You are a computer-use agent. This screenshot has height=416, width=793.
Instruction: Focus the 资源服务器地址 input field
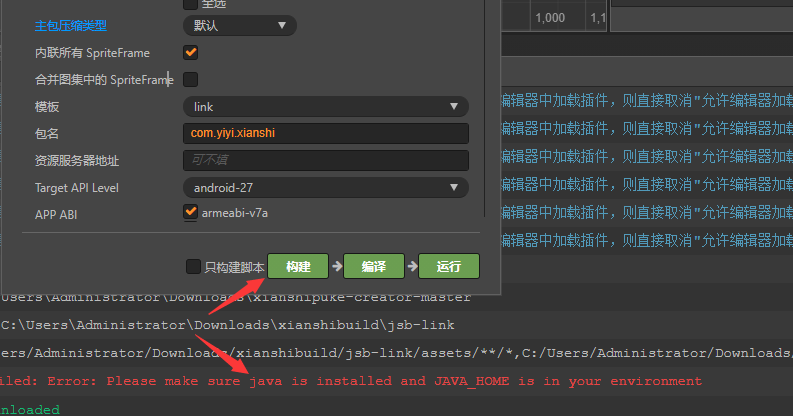pos(326,160)
